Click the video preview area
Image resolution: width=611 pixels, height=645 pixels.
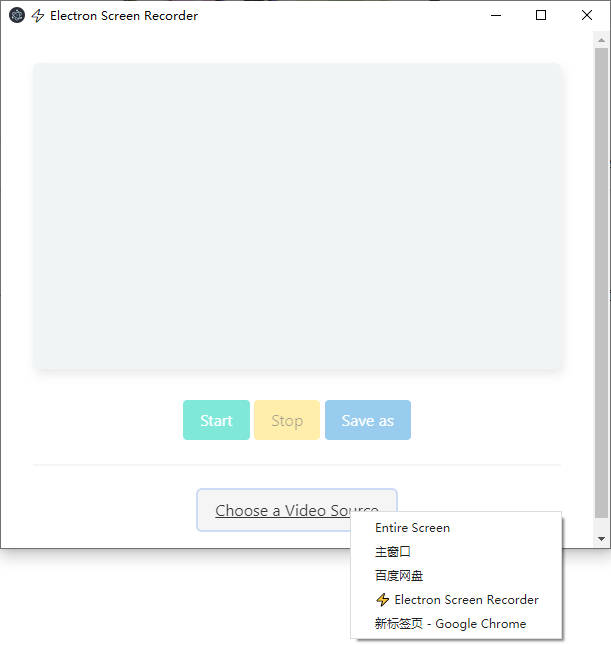[x=297, y=216]
